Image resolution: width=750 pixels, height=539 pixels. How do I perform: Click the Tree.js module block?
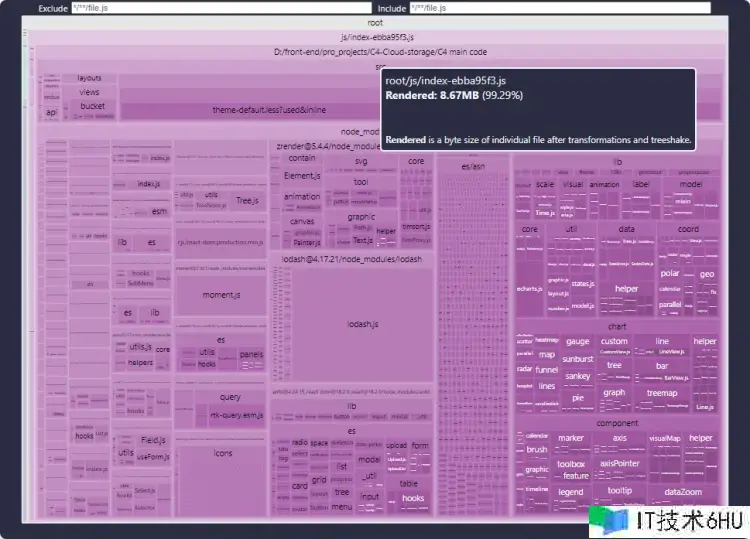tap(246, 201)
